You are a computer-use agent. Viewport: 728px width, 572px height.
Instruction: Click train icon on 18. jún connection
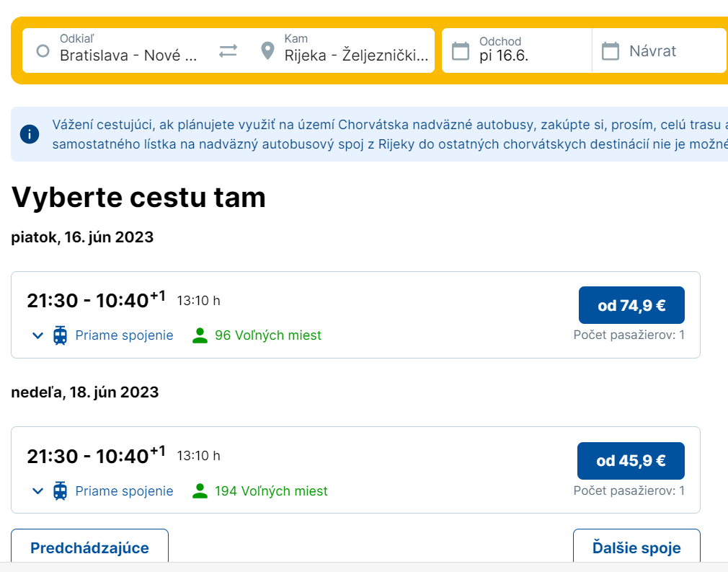click(61, 491)
